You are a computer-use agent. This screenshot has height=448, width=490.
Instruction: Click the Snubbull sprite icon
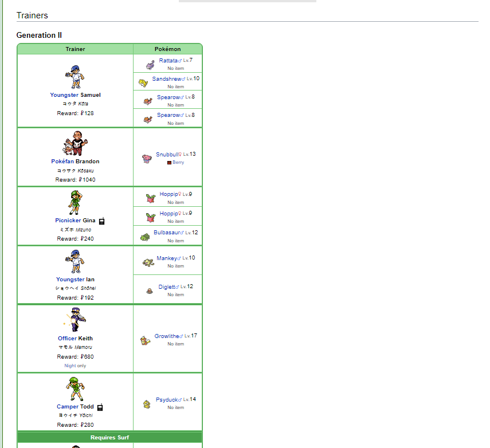tap(147, 159)
